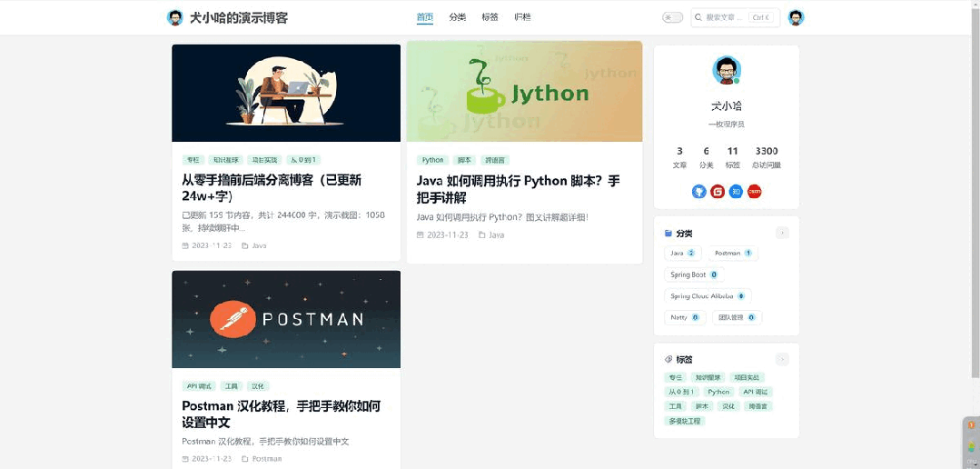Screen dimensions: 980x469
Task: Click the Python tag in the sidebar 标签 card
Action: [x=718, y=392]
